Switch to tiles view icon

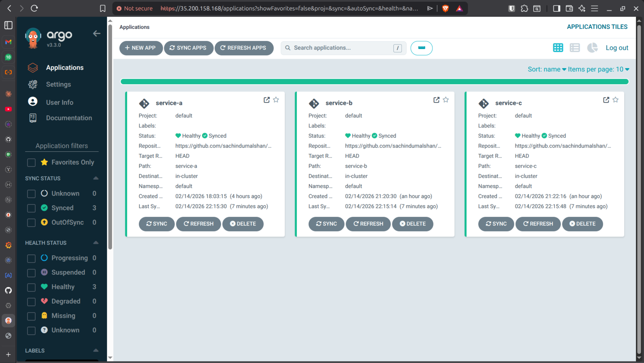point(558,48)
